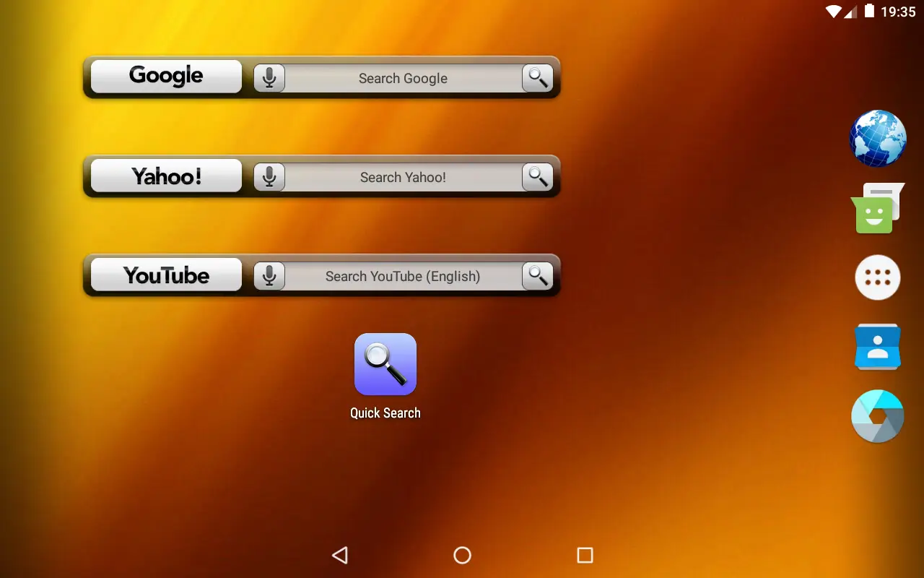Open the Messenger app in the dock
This screenshot has height=578, width=924.
(877, 208)
